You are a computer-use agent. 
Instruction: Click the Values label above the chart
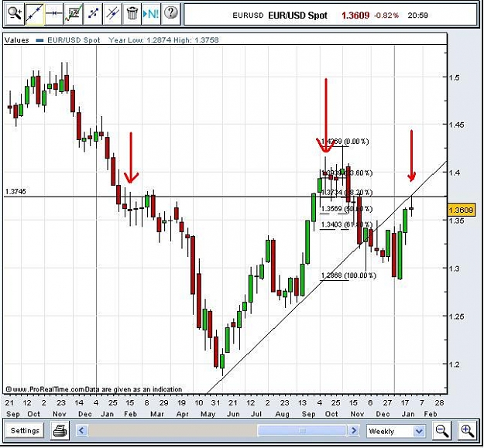[x=17, y=40]
